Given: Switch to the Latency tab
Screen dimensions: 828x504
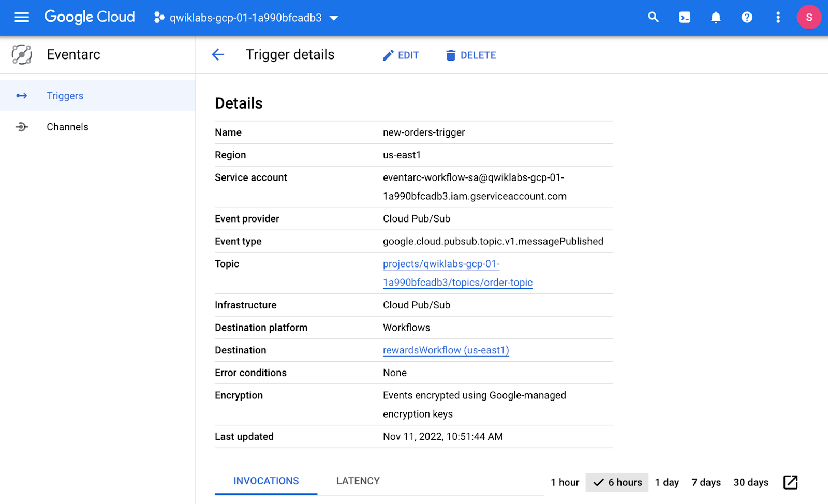Looking at the screenshot, I should pyautogui.click(x=358, y=481).
